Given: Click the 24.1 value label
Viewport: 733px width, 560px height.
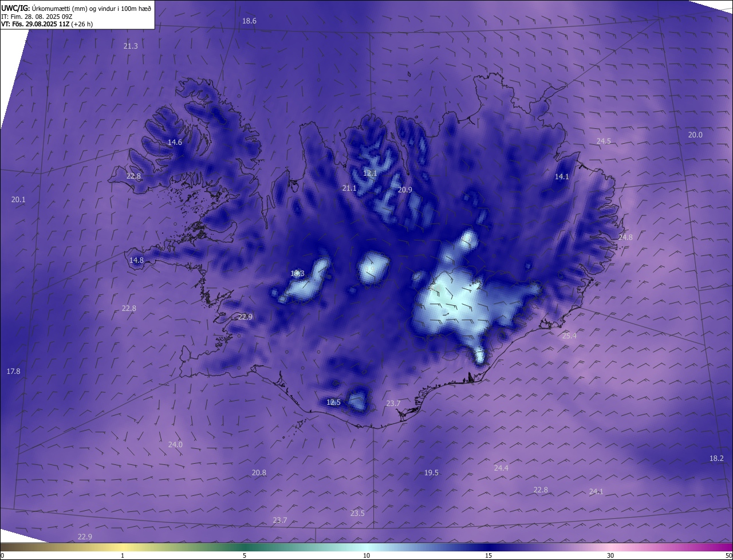Looking at the screenshot, I should click(596, 491).
